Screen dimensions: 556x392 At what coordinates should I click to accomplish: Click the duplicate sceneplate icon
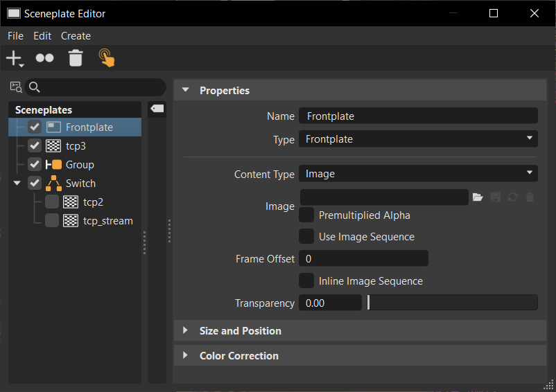[x=44, y=58]
